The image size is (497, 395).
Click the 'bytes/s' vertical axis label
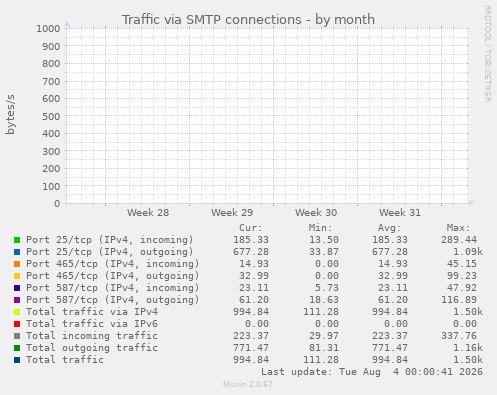click(10, 114)
